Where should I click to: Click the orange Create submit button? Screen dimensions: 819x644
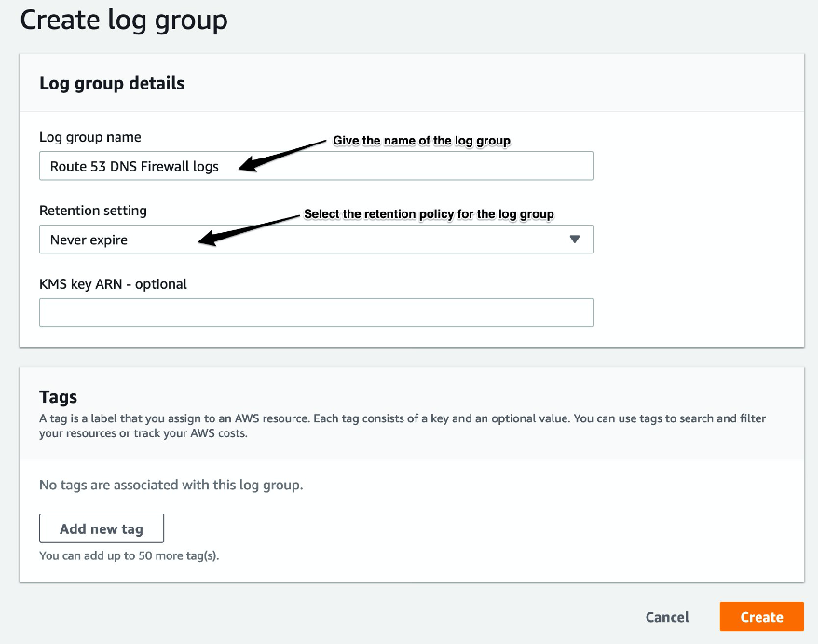[x=761, y=616]
